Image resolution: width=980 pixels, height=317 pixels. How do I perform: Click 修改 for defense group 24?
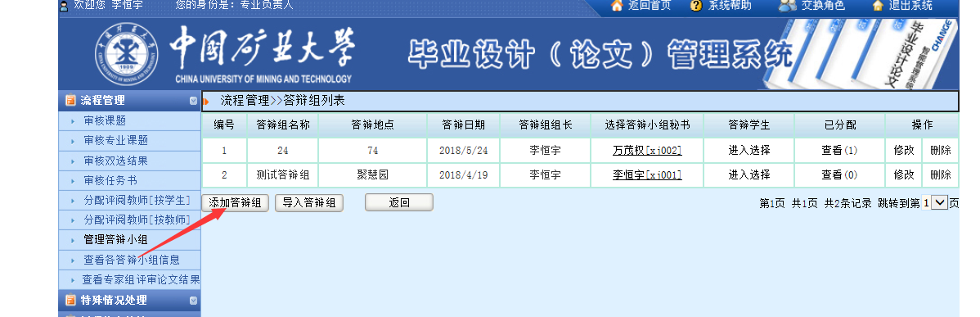(x=904, y=150)
